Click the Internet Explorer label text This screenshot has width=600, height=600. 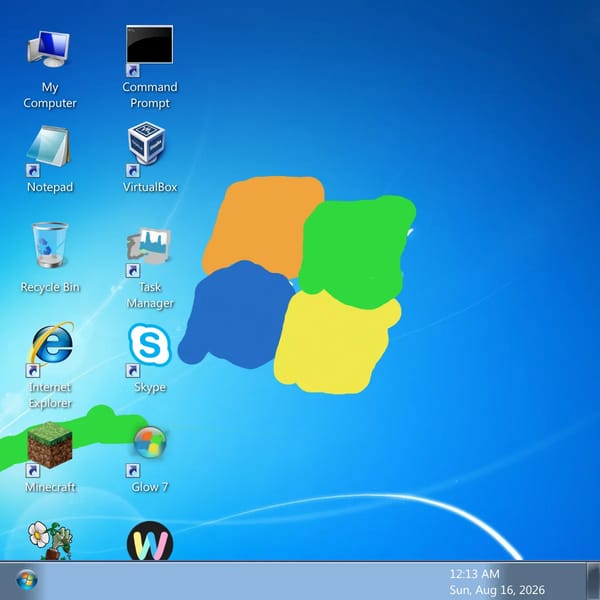point(50,395)
